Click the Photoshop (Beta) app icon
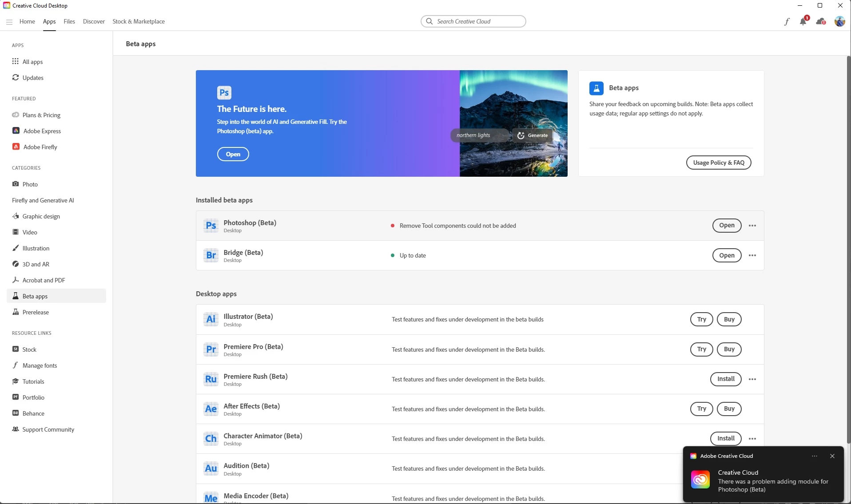 [211, 226]
